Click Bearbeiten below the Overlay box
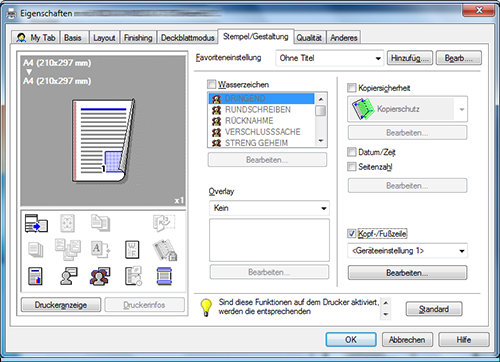Image resolution: width=500 pixels, height=362 pixels. pyautogui.click(x=269, y=272)
